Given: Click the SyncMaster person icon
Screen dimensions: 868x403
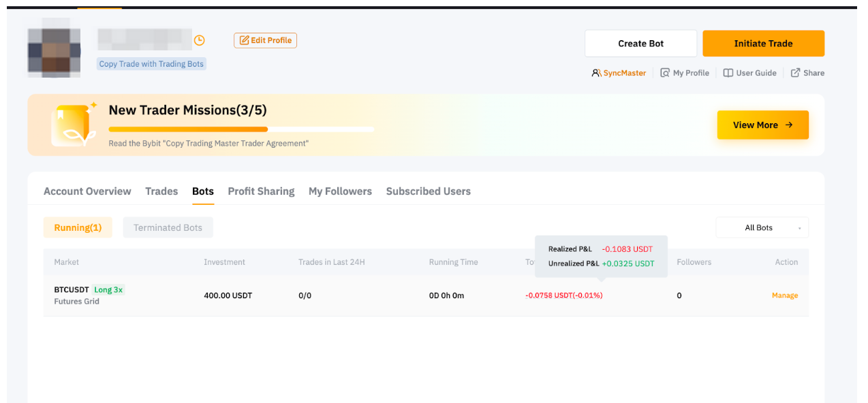Looking at the screenshot, I should (x=596, y=73).
